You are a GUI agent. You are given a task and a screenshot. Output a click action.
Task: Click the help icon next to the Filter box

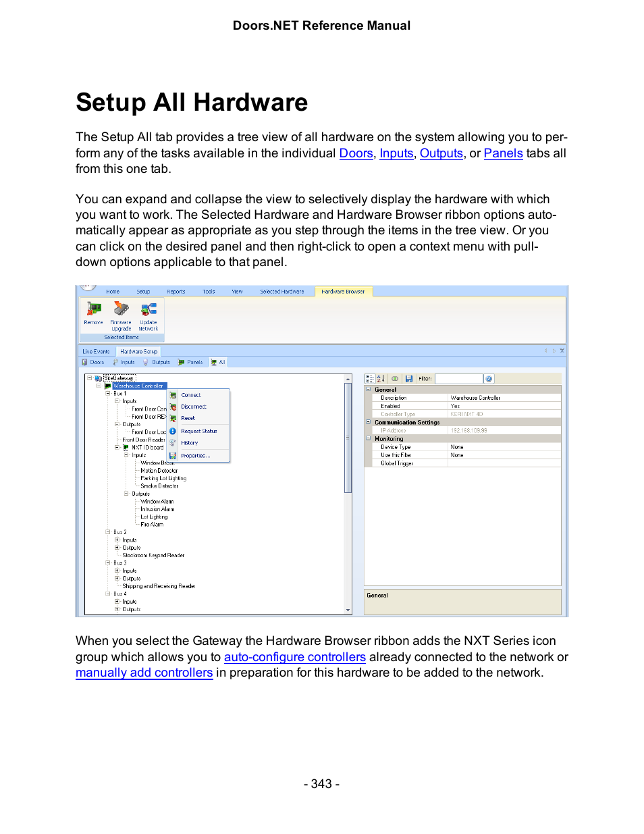(489, 379)
